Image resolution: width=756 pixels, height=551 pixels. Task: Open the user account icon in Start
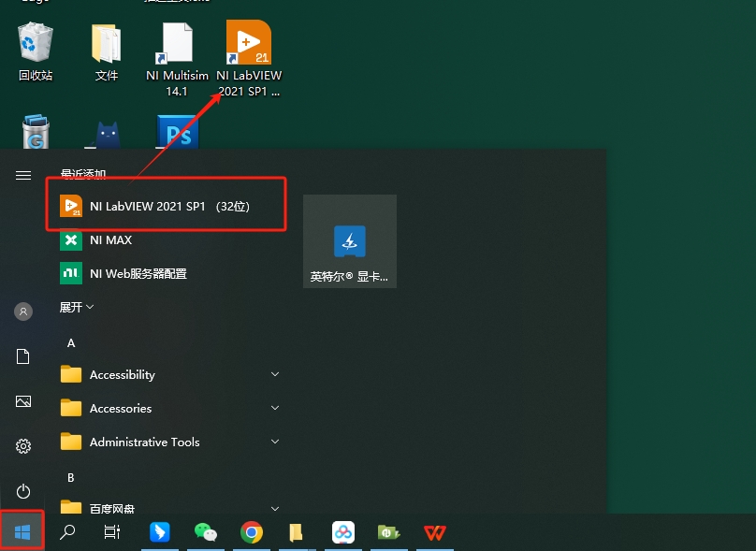pos(23,312)
